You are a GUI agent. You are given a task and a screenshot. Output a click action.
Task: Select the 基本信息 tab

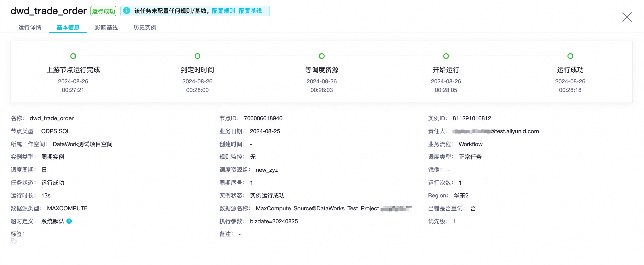click(68, 27)
